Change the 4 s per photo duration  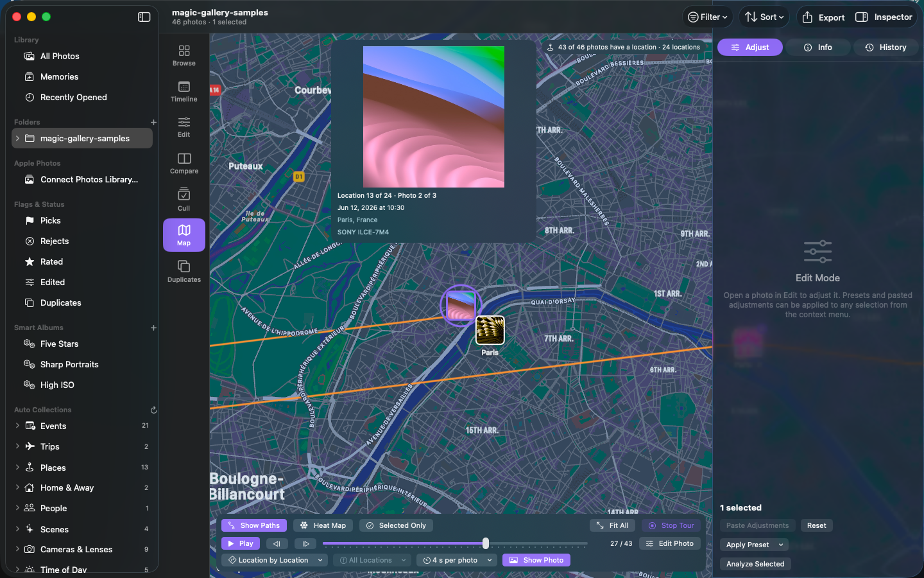(457, 560)
